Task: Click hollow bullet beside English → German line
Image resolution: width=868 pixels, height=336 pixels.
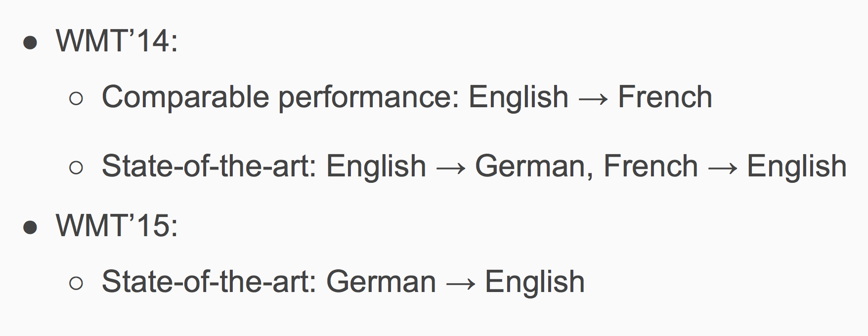Action: [x=77, y=168]
